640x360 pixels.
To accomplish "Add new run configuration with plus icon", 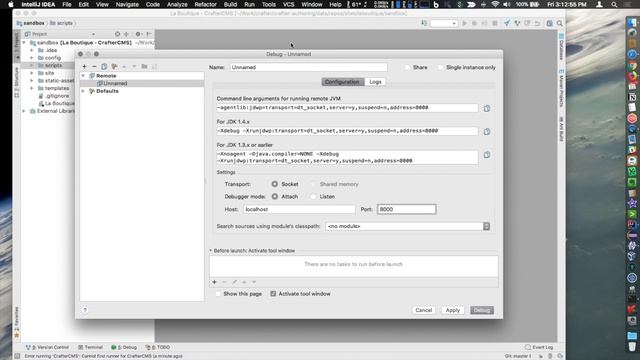I will 84,66.
